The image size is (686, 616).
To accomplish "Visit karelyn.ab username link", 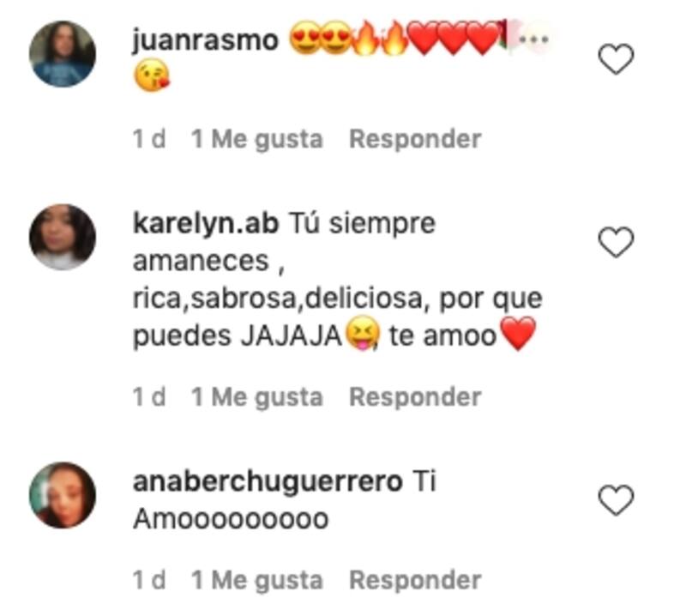I will pos(206,223).
